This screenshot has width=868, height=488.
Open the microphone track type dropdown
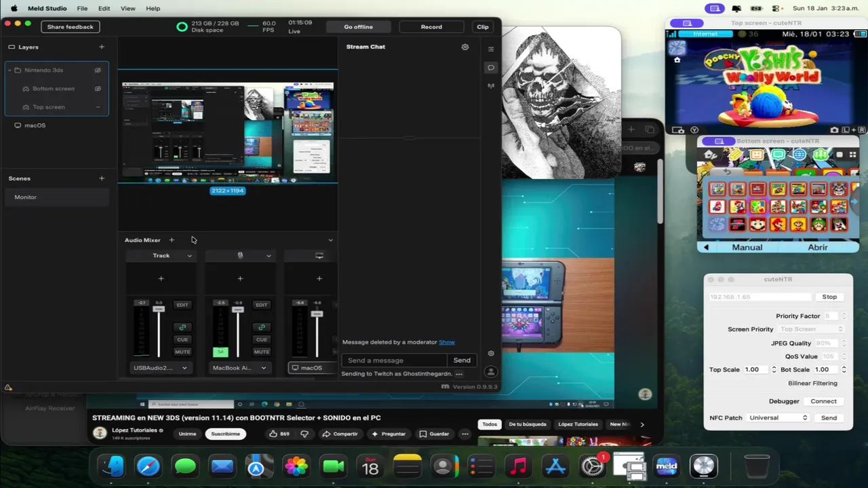click(x=240, y=256)
